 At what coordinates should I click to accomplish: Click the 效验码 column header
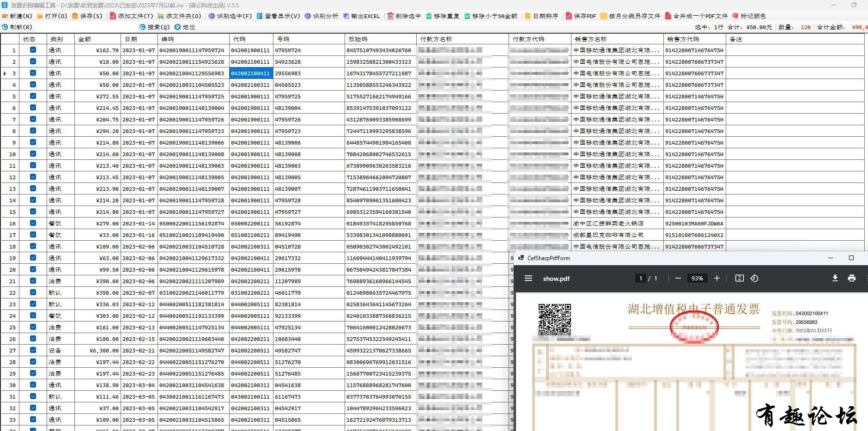point(381,39)
